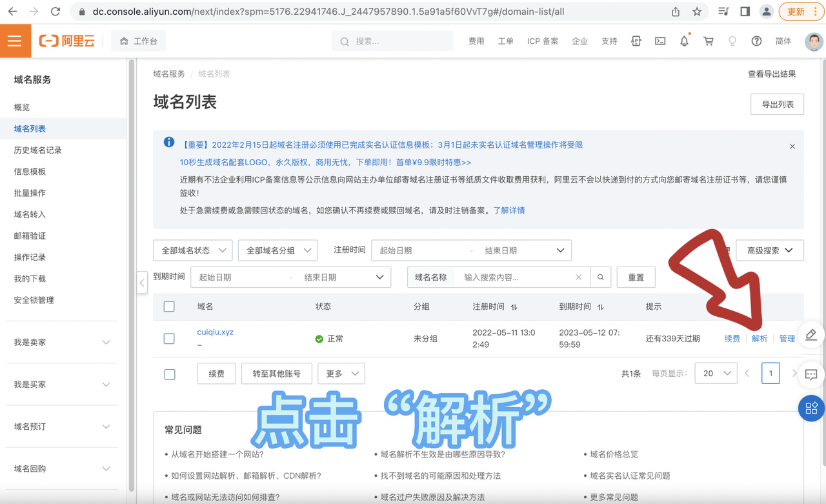The height and width of the screenshot is (504, 826).
Task: Expand 高级搜索 options
Action: [x=770, y=250]
